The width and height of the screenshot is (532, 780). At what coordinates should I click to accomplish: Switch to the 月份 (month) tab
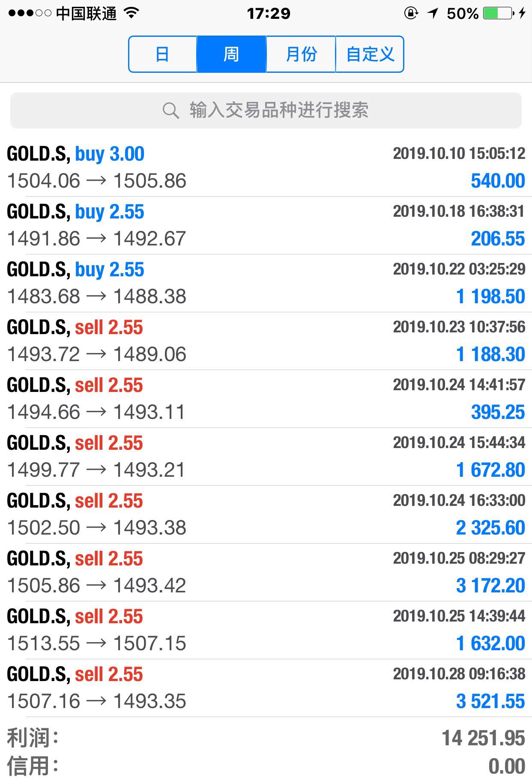[301, 54]
